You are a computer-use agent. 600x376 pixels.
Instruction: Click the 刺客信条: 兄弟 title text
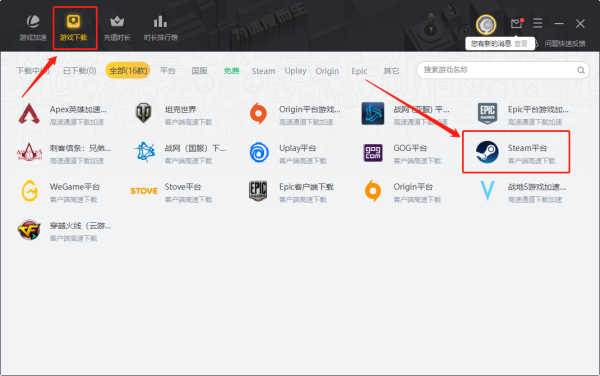[80, 148]
